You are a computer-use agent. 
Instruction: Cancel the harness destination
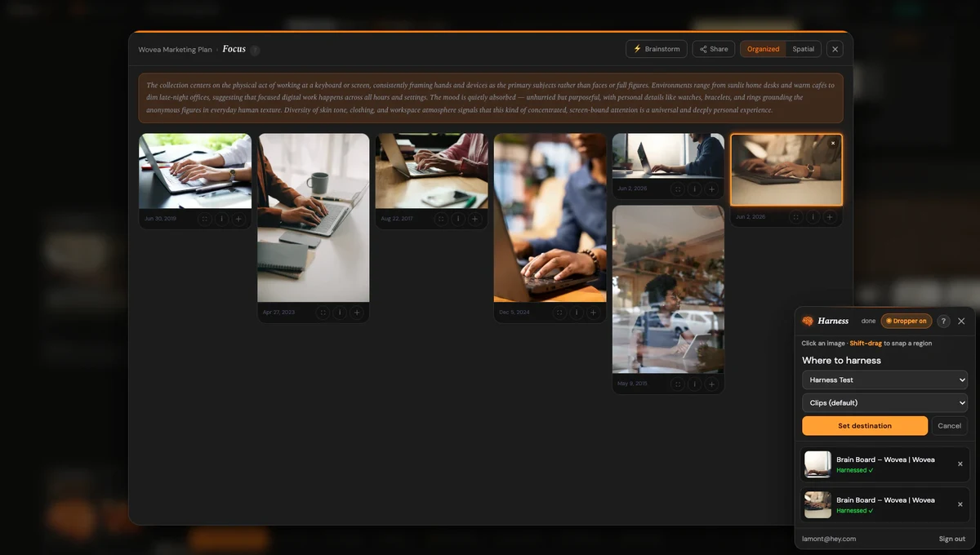pyautogui.click(x=949, y=425)
